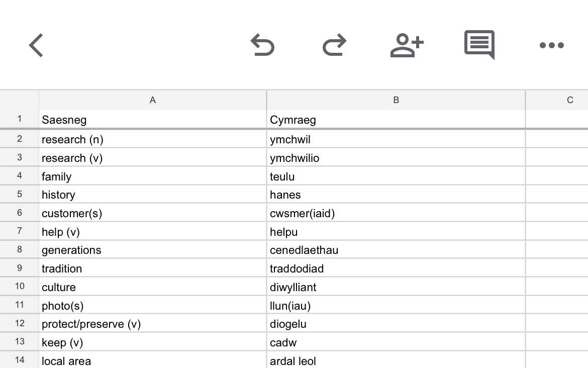Select the 'tradition' cell

click(153, 268)
